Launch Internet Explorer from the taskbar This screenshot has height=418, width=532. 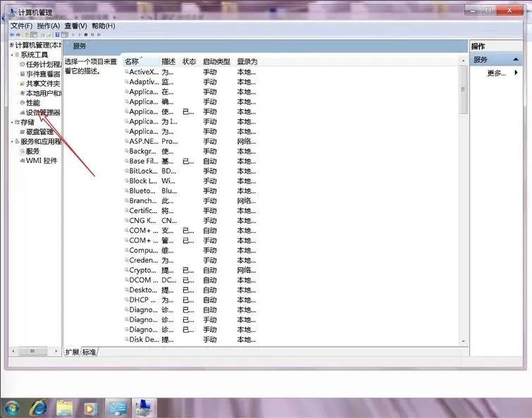[x=38, y=408]
